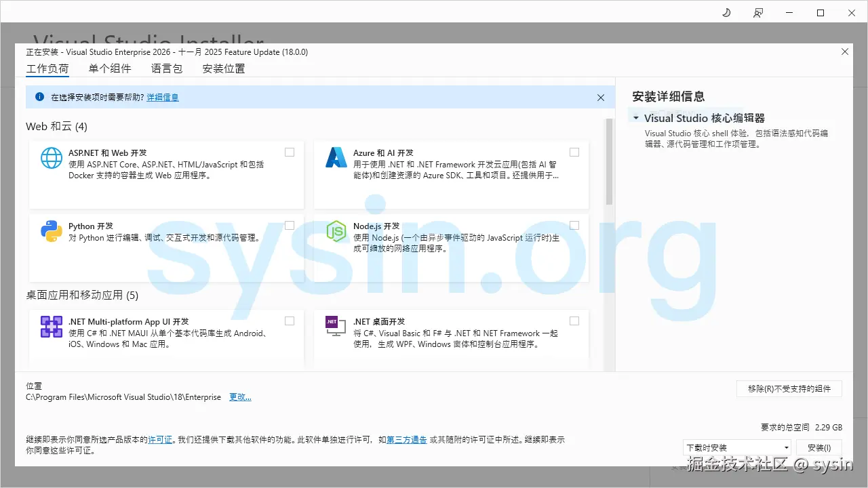868x488 pixels.
Task: Click the night mode moon icon in title bar
Action: [x=726, y=13]
